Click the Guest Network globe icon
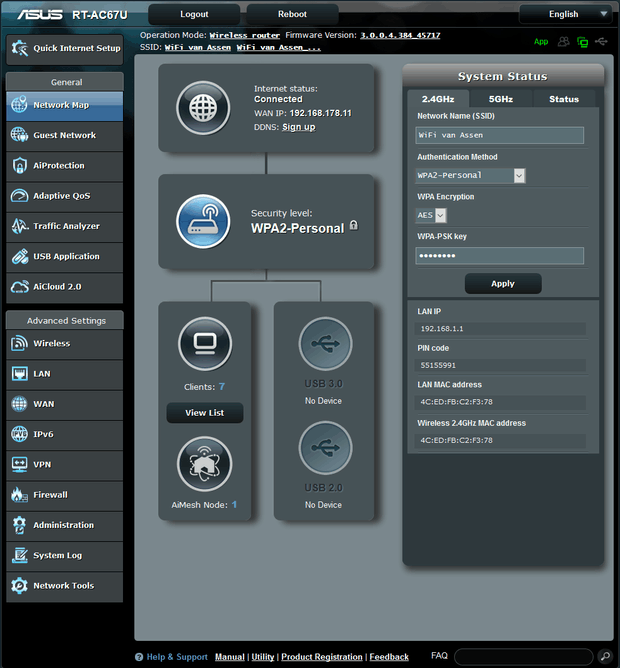Viewport: 620px width, 668px height. [x=20, y=135]
